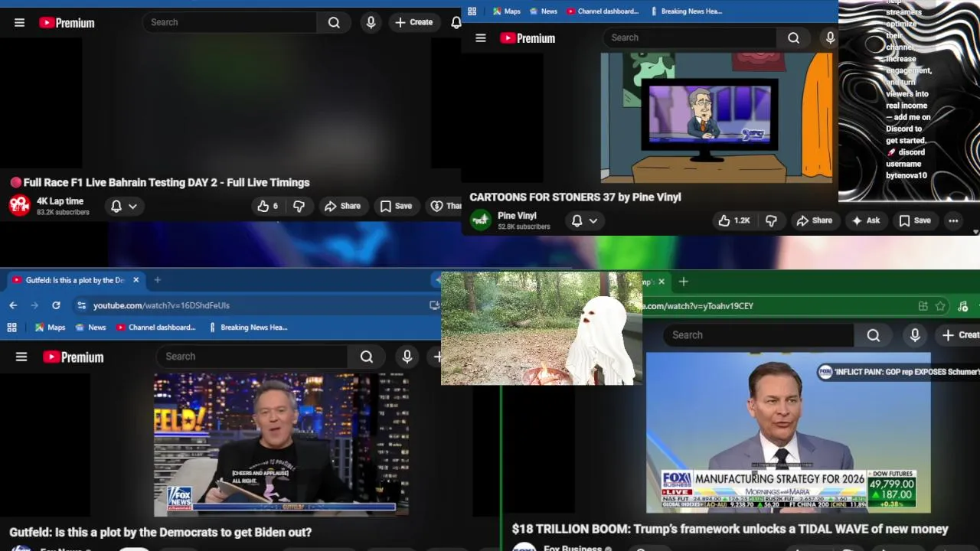Bookmark this page star in Fox Business window
980x551 pixels.
pos(940,306)
